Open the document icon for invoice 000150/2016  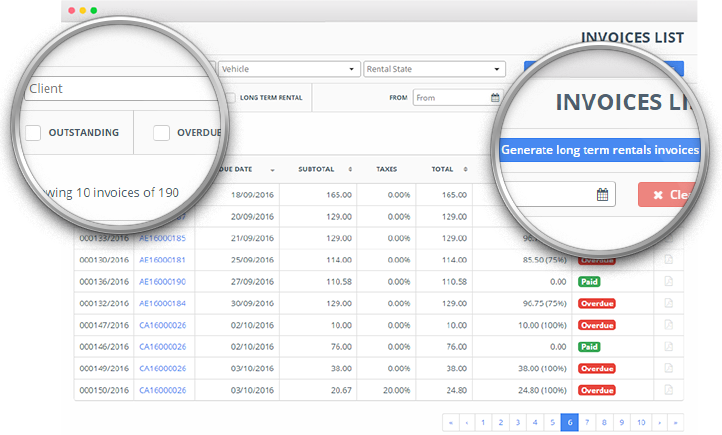click(x=670, y=390)
